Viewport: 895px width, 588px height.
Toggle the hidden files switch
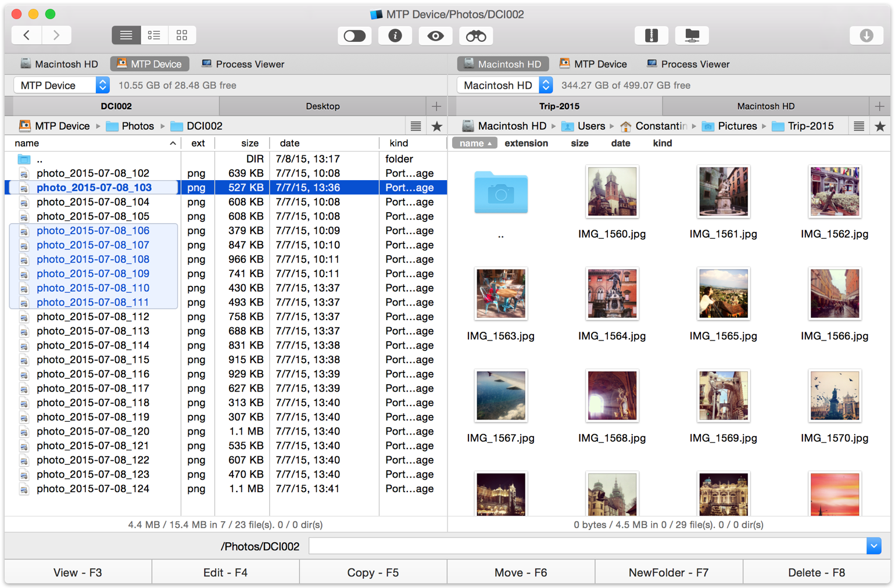pyautogui.click(x=355, y=36)
